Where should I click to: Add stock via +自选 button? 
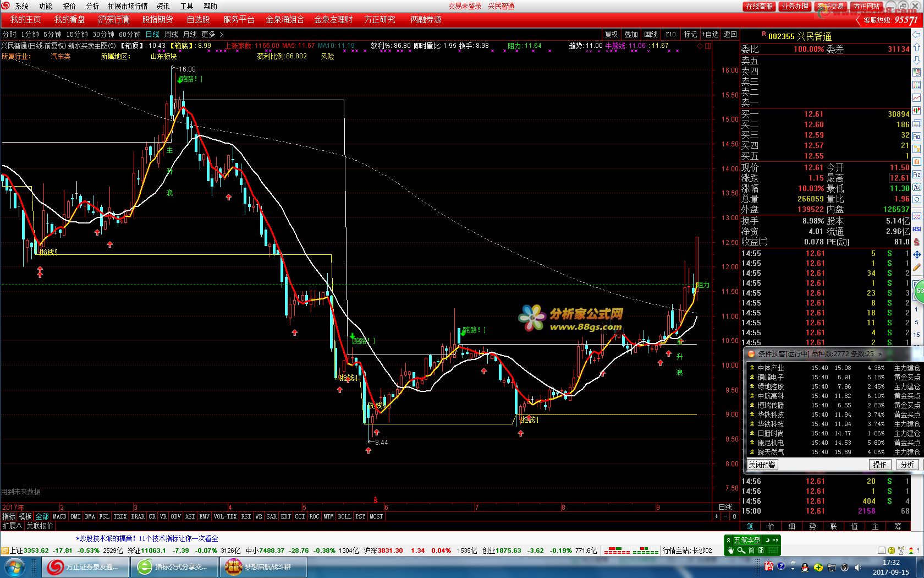(x=710, y=34)
